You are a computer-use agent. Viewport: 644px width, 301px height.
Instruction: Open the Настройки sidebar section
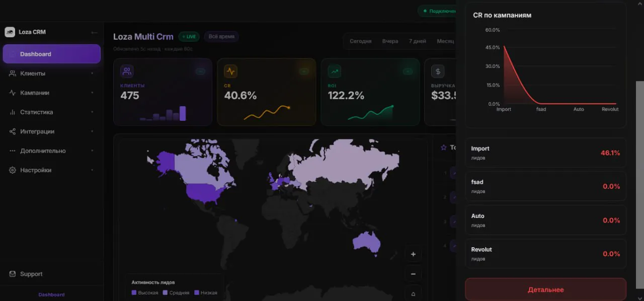tap(52, 170)
